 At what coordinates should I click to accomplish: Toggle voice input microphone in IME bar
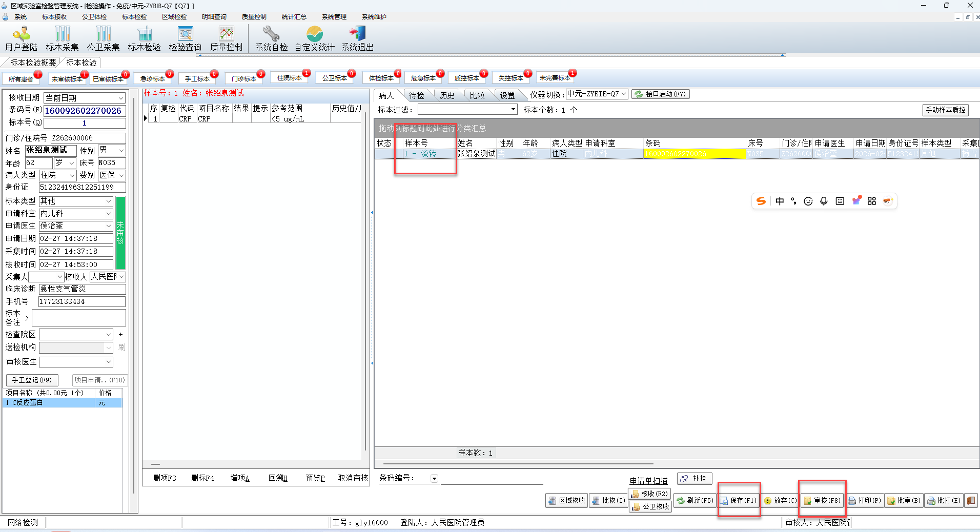pos(824,201)
